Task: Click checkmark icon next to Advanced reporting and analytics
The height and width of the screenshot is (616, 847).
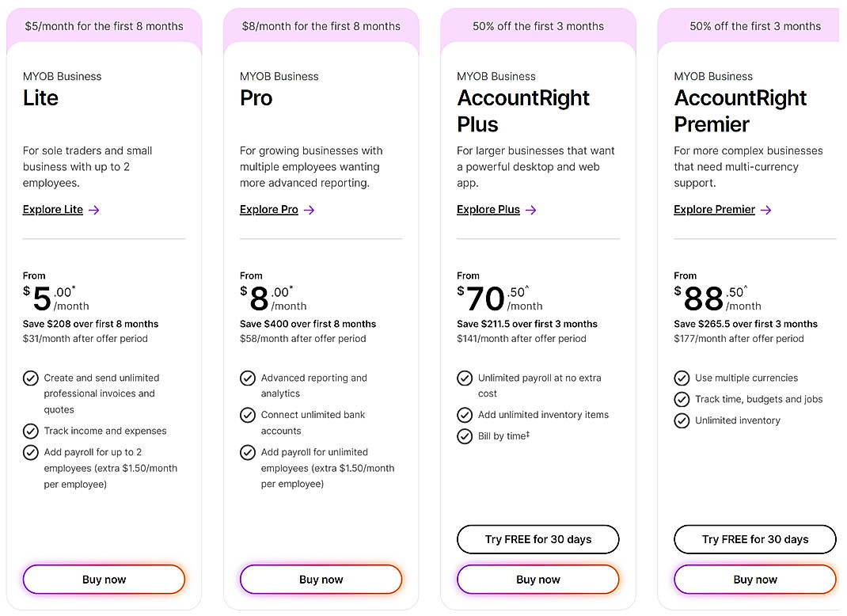Action: tap(248, 378)
